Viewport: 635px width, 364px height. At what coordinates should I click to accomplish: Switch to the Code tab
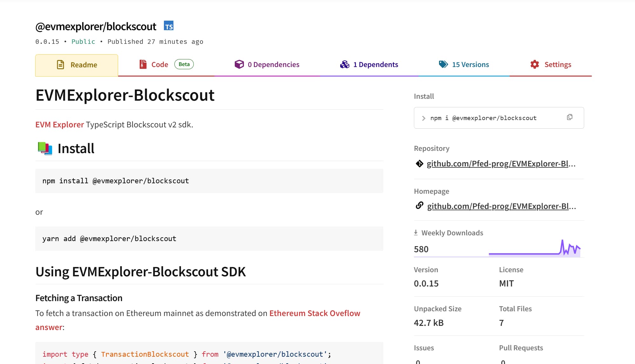click(160, 64)
